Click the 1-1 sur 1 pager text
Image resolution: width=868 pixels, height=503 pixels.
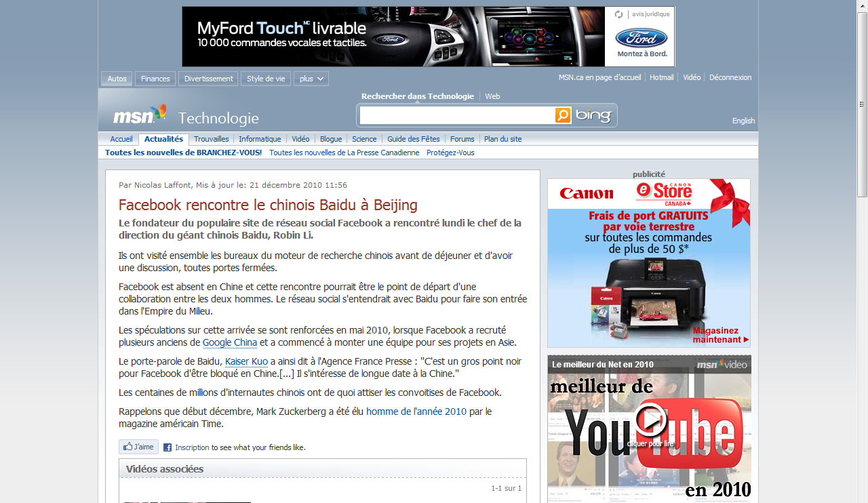coord(507,488)
